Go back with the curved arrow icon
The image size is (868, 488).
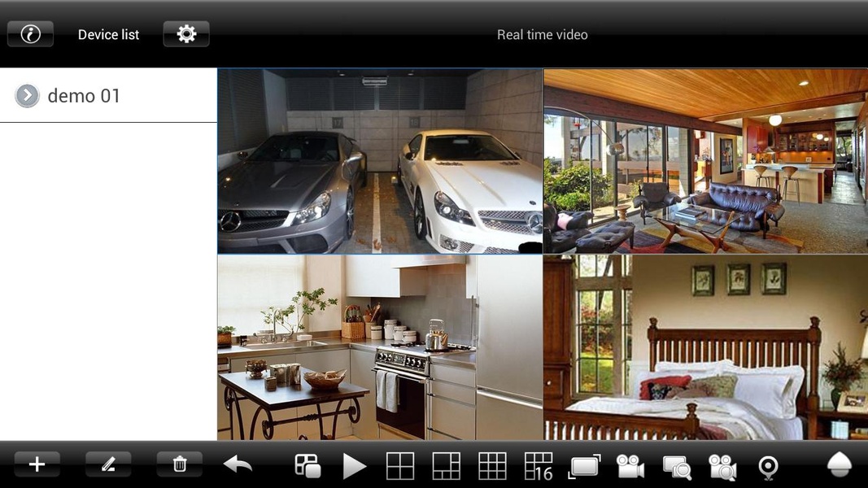[238, 464]
